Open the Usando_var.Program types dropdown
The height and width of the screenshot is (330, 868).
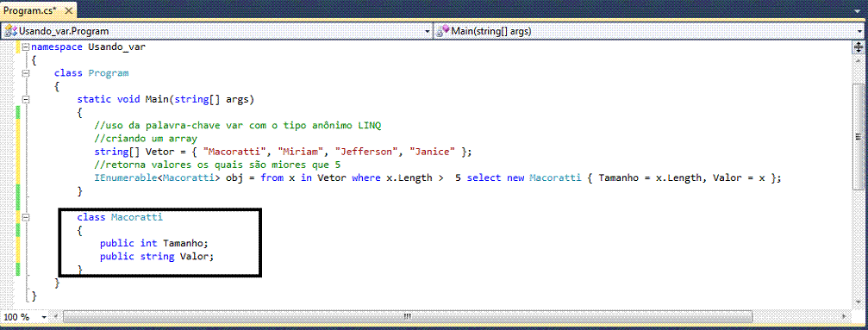point(428,32)
